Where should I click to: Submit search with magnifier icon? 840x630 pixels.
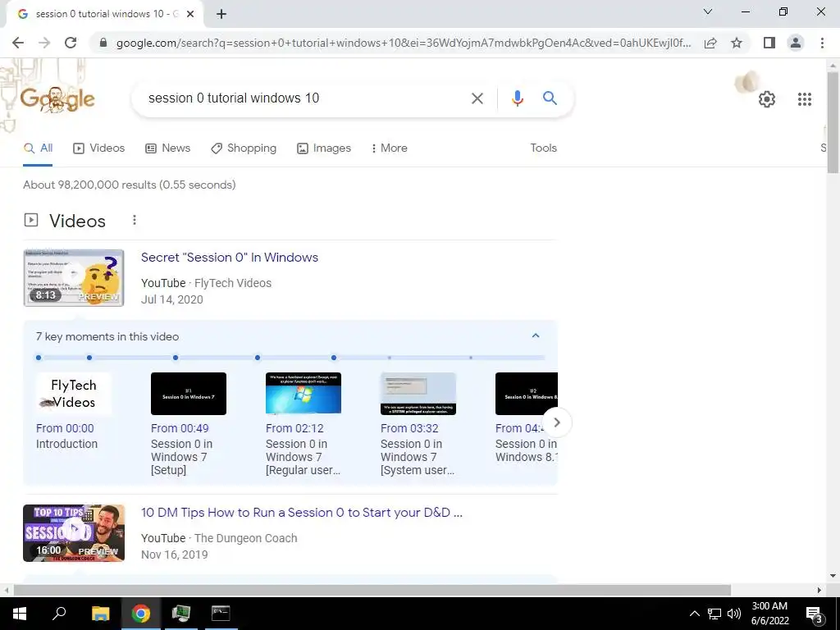pyautogui.click(x=550, y=98)
